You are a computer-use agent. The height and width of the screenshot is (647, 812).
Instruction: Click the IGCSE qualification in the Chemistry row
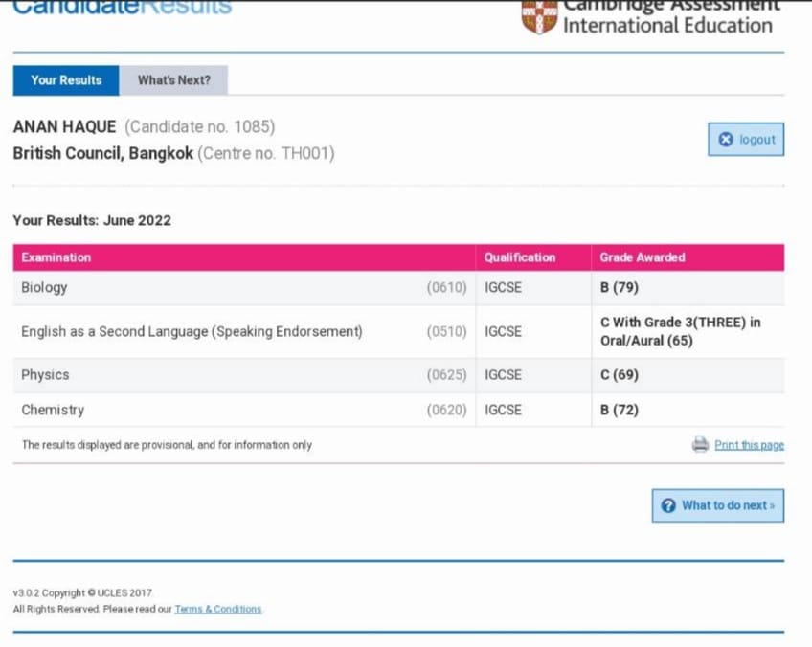coord(503,410)
